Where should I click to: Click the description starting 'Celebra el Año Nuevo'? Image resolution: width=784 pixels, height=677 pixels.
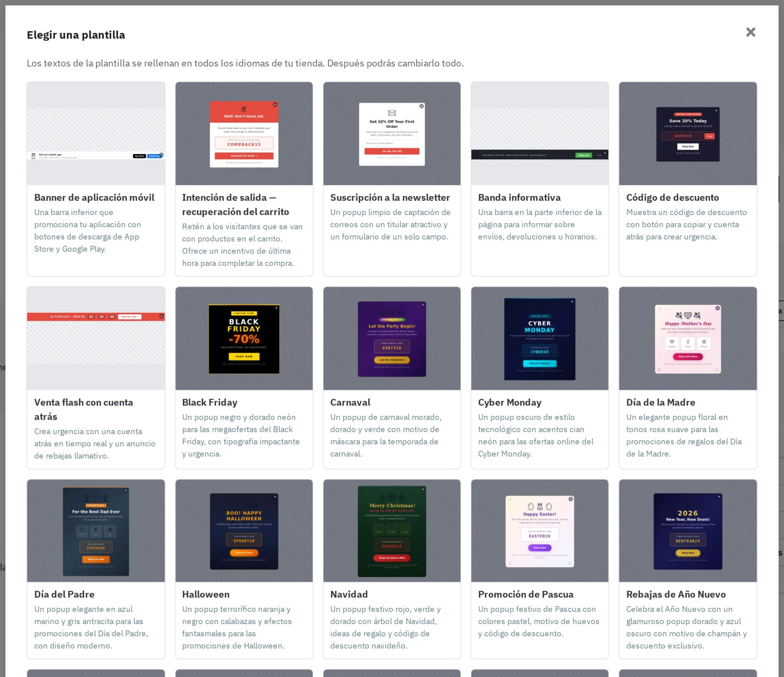tap(686, 627)
